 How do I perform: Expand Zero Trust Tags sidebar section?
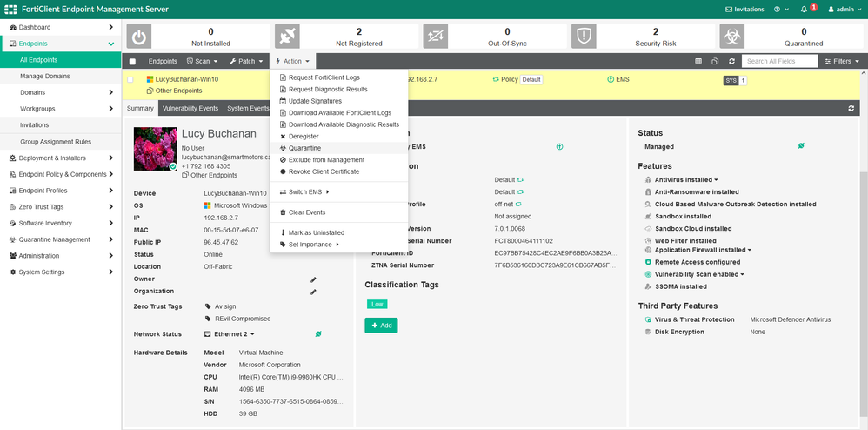click(61, 206)
